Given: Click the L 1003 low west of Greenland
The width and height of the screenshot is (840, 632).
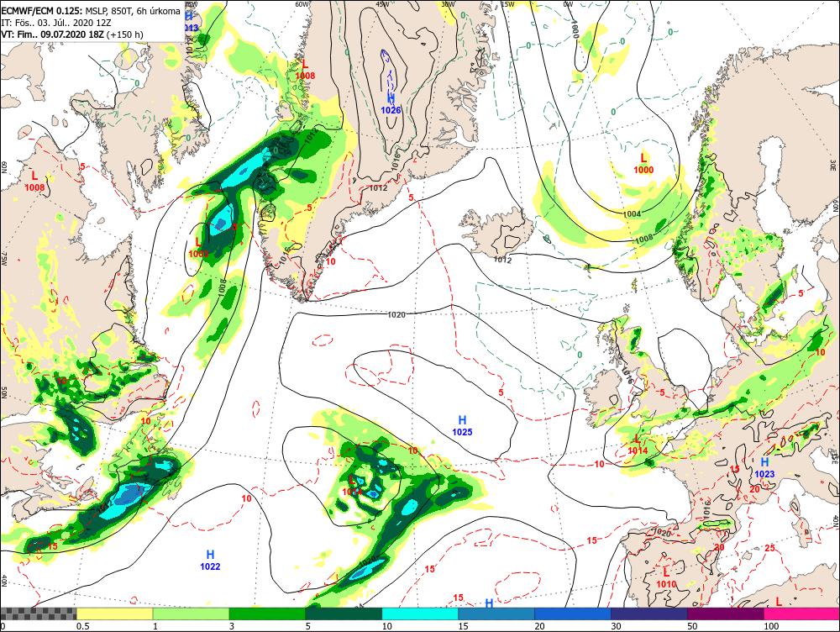Looking at the screenshot, I should (198, 248).
